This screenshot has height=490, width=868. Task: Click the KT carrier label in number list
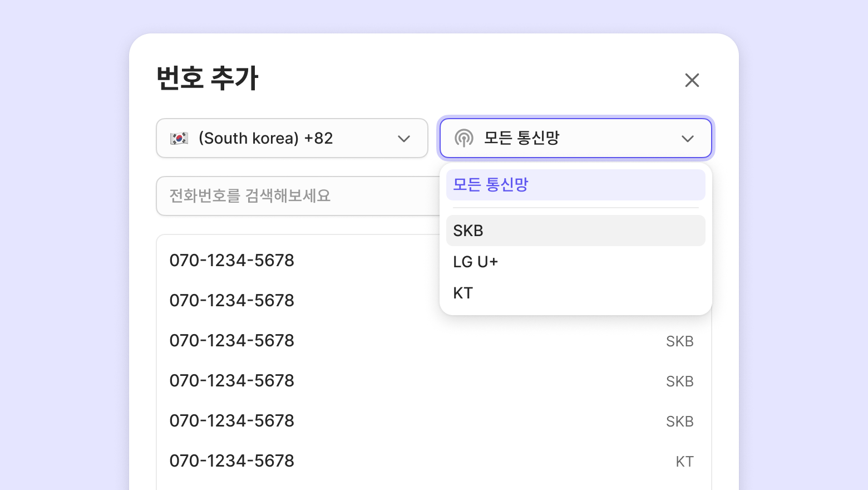click(684, 462)
